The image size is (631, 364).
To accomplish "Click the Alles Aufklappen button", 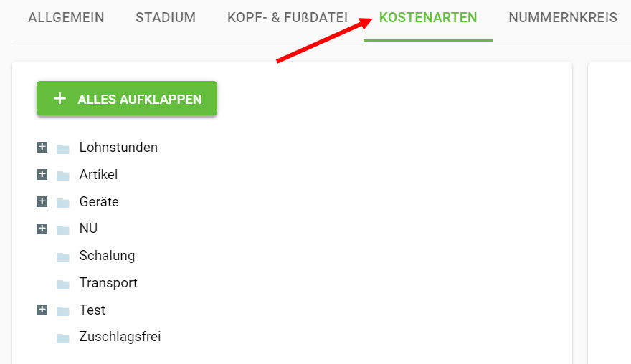I will [127, 99].
